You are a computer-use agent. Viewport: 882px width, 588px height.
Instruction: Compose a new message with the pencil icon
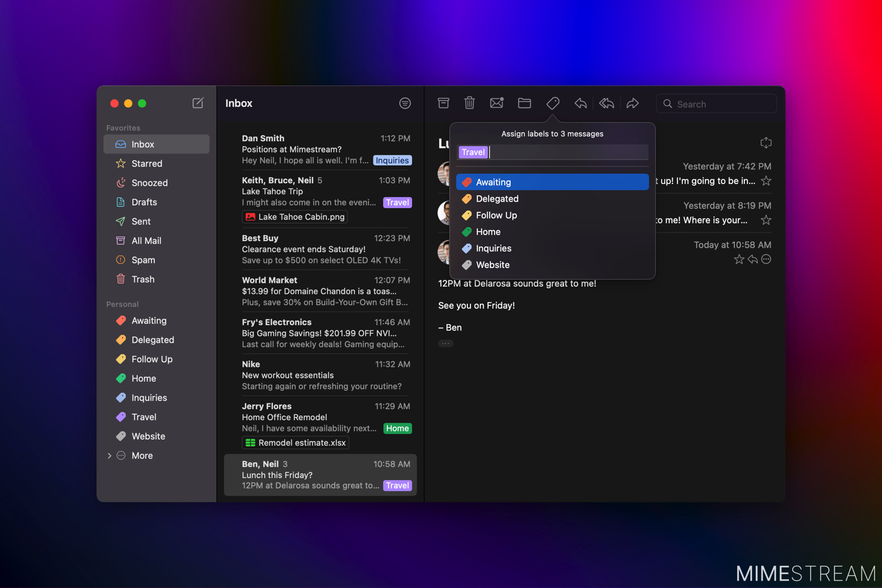(x=198, y=103)
